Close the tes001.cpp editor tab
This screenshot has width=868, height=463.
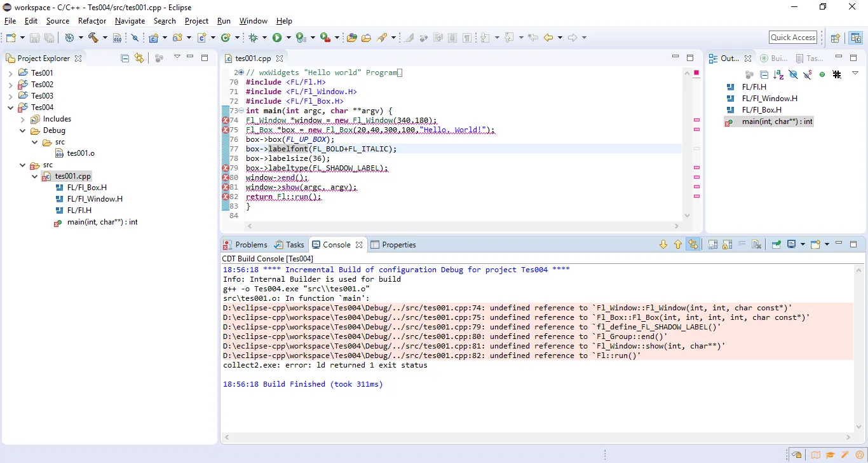pyautogui.click(x=279, y=59)
